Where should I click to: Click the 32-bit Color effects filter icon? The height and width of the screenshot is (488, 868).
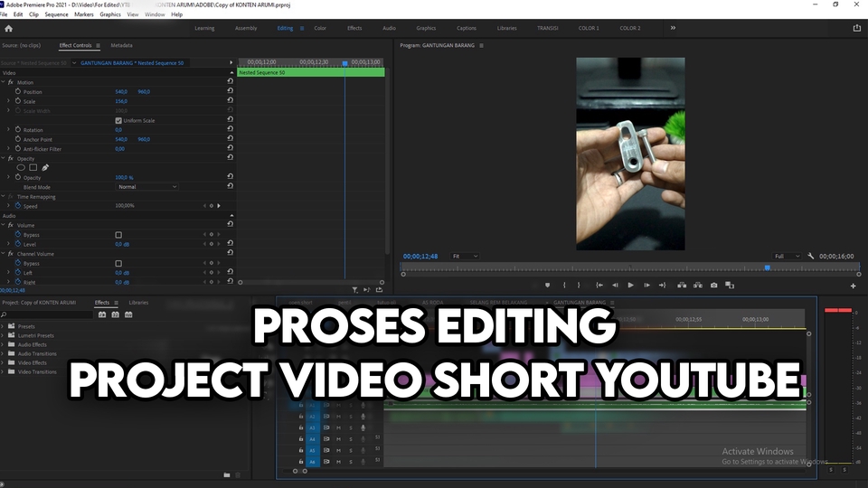tap(115, 314)
